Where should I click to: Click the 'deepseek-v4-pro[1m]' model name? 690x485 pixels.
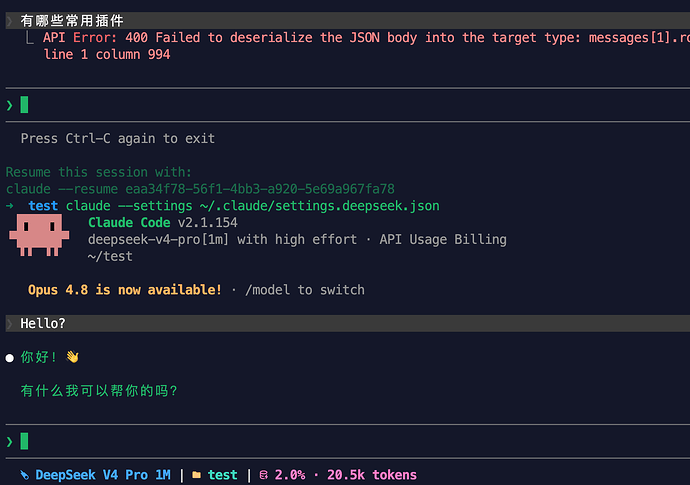point(158,240)
